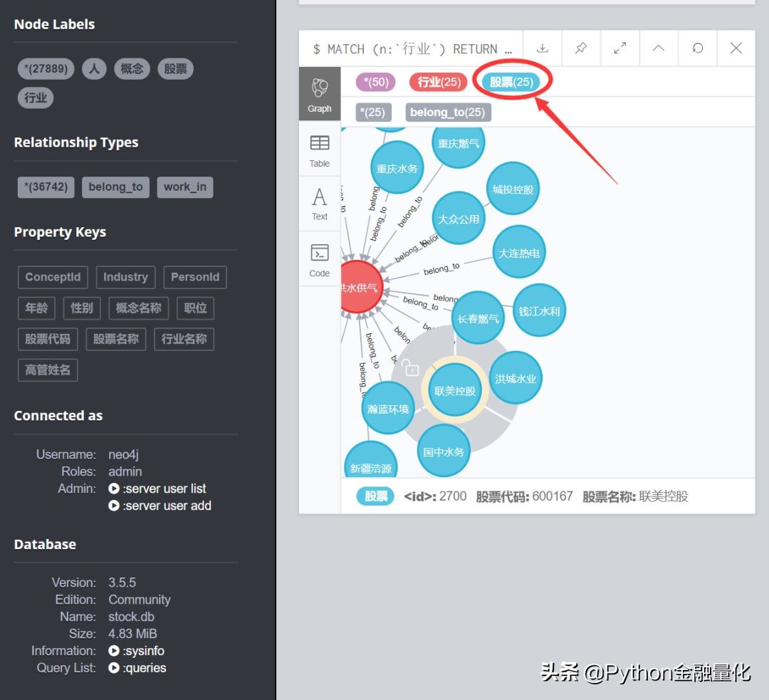Collapse the result frame with the up chevron

659,48
